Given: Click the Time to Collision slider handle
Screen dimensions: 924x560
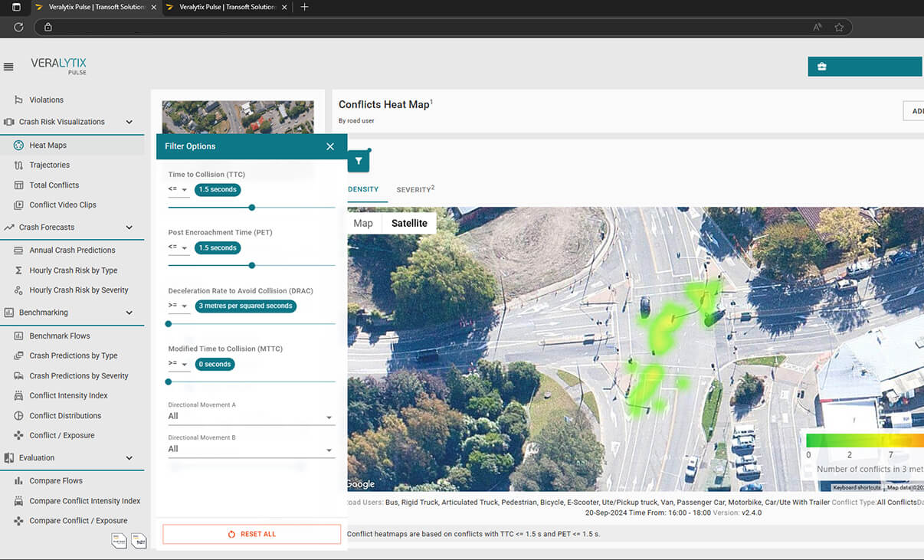Looking at the screenshot, I should click(x=252, y=208).
